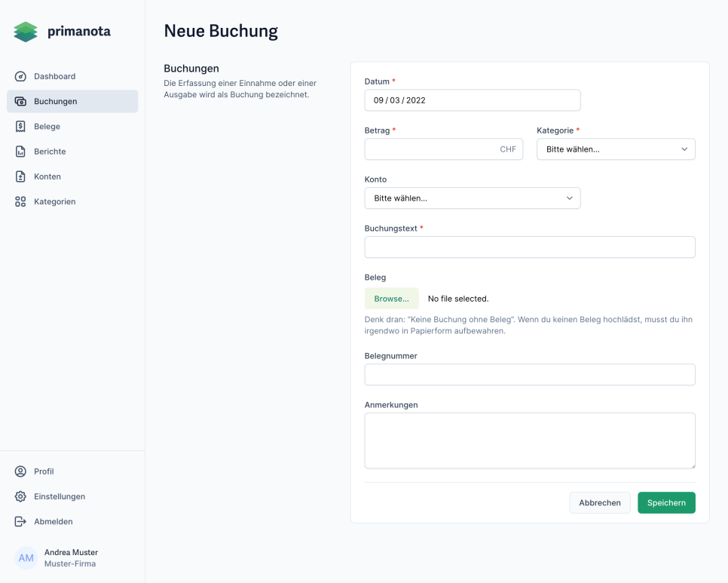The width and height of the screenshot is (728, 583).
Task: Open the Berichte report icon
Action: pyautogui.click(x=21, y=152)
